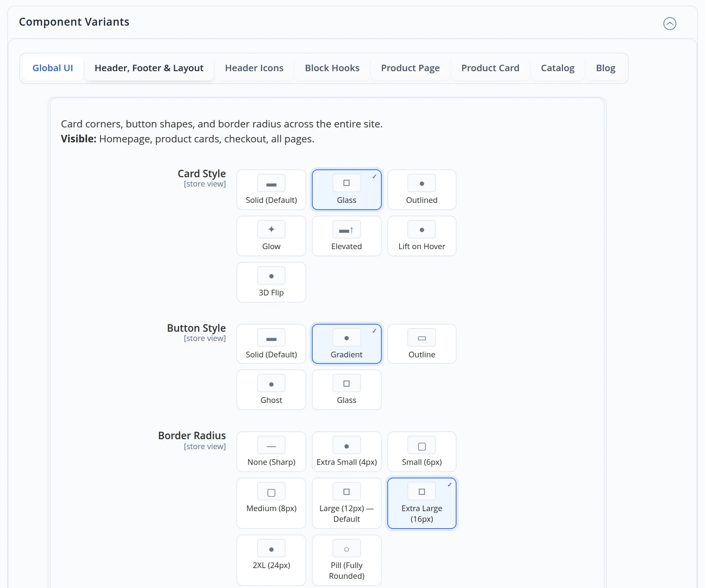Select the Glass card style
705x588 pixels.
346,190
